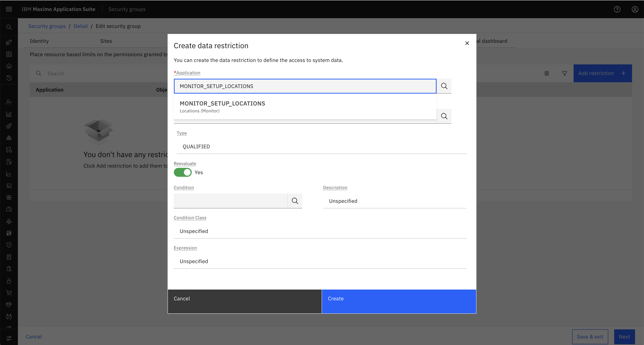The width and height of the screenshot is (644, 345).
Task: Click the Condition Class Unspecified value
Action: pos(194,231)
